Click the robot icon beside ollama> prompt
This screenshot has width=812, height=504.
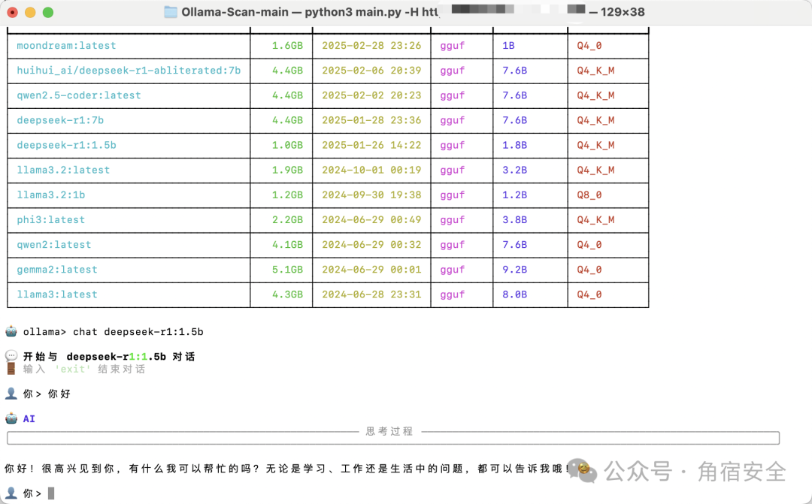(11, 331)
